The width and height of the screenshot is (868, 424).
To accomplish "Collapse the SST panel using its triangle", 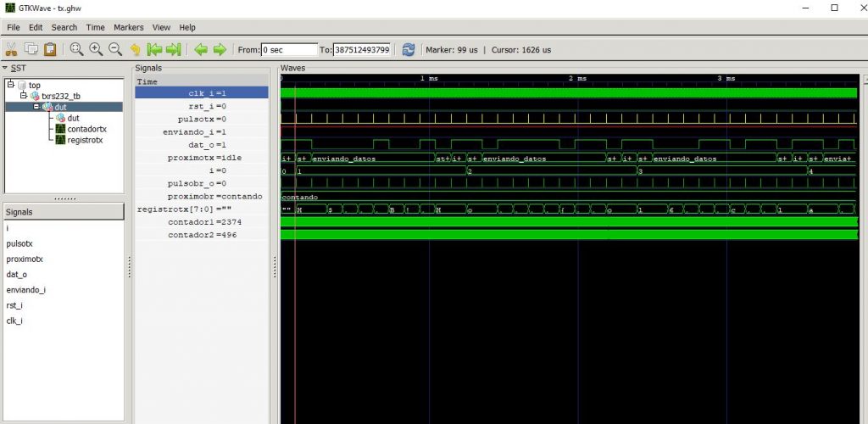I will [x=4, y=68].
